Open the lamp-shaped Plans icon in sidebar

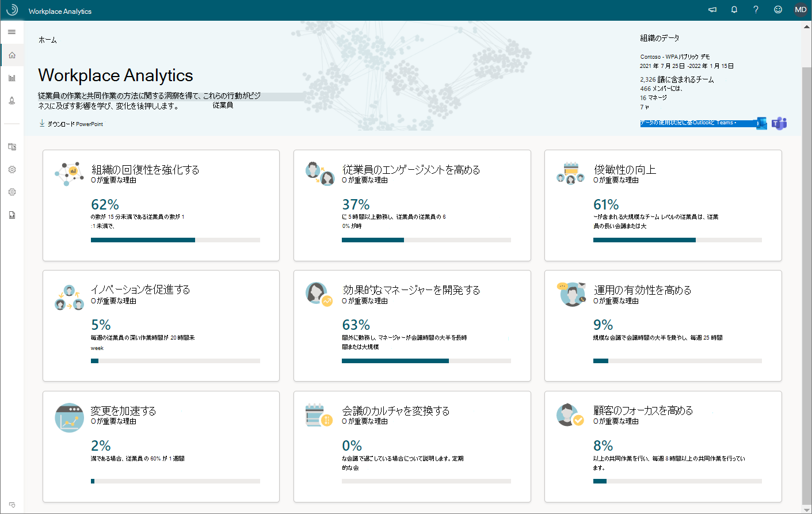pos(12,101)
